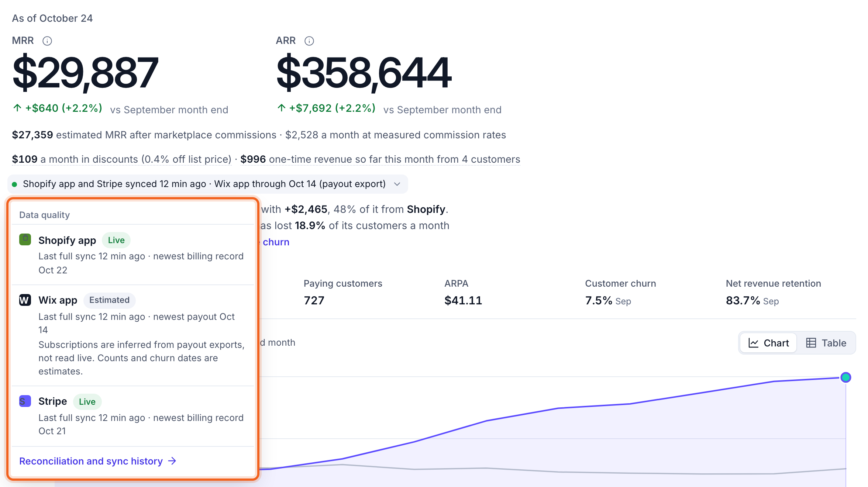Click the arrow after Reconciliation and sync history
The width and height of the screenshot is (868, 487).
[172, 461]
